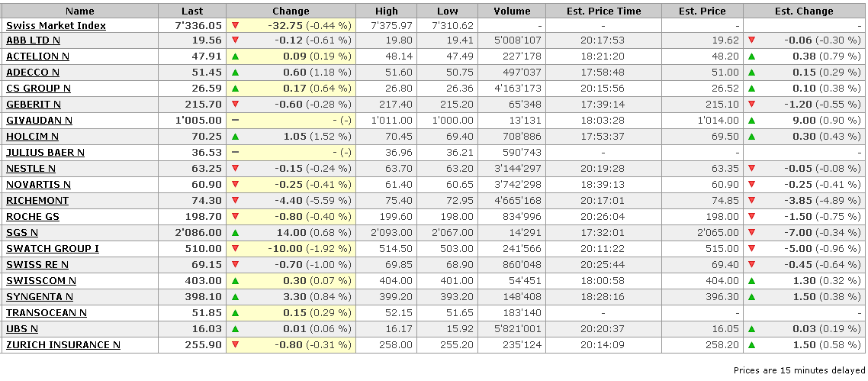The image size is (868, 381).
Task: Click the green arrow in ZURICH INSURANCE est. change
Action: tap(752, 345)
